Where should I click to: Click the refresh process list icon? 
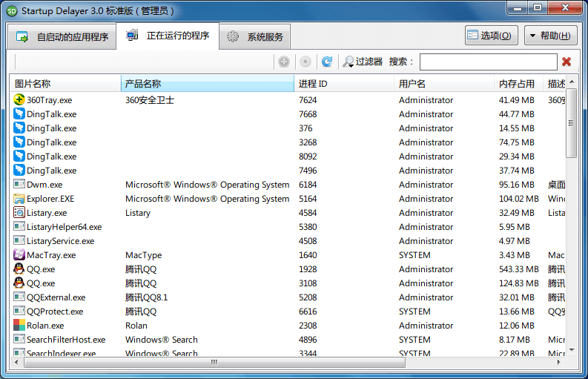[x=326, y=62]
